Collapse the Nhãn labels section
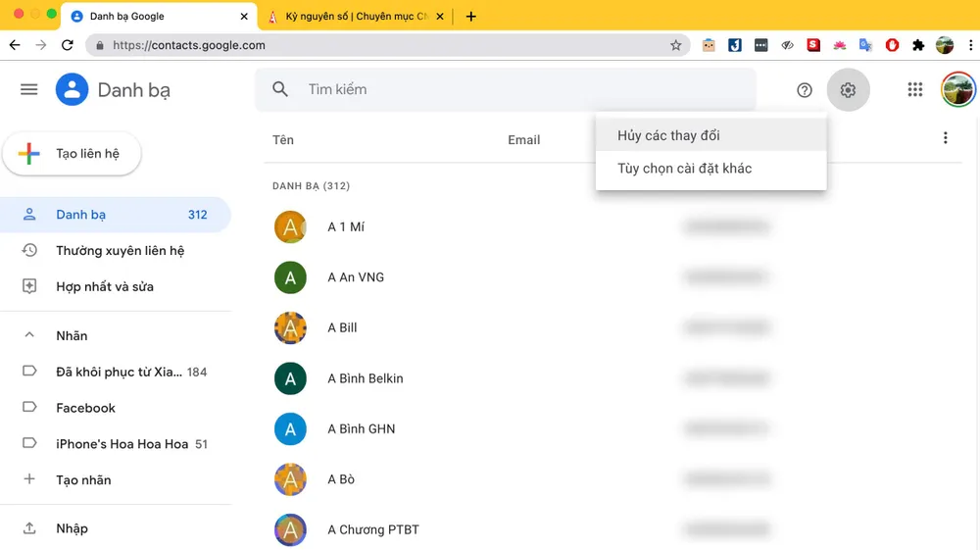 (29, 335)
